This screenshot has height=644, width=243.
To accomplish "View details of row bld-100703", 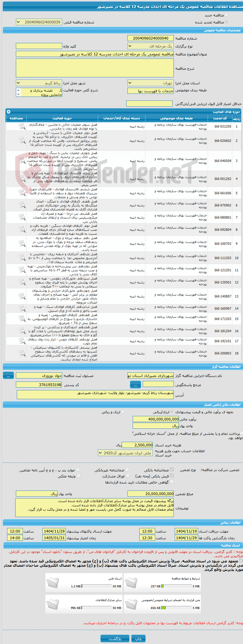I will coord(22,243).
